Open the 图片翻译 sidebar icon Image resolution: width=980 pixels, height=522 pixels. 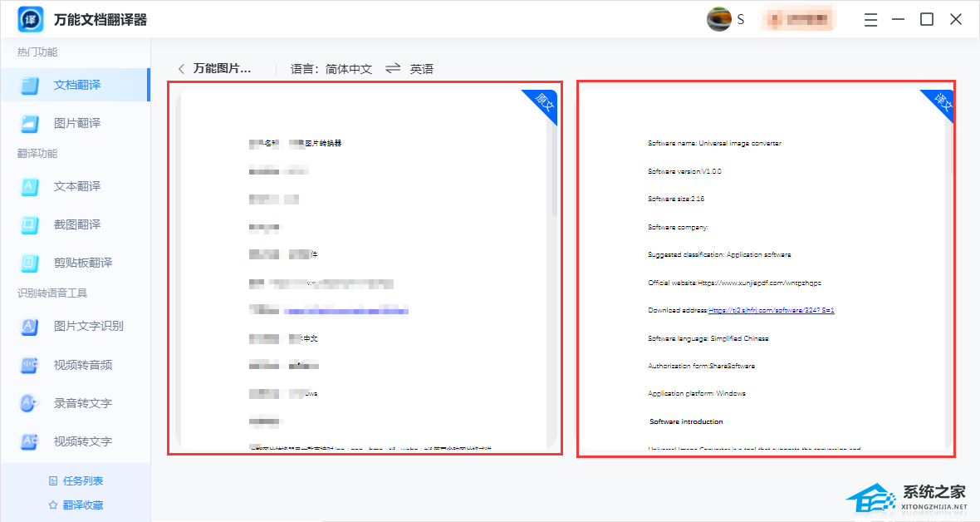(x=30, y=123)
